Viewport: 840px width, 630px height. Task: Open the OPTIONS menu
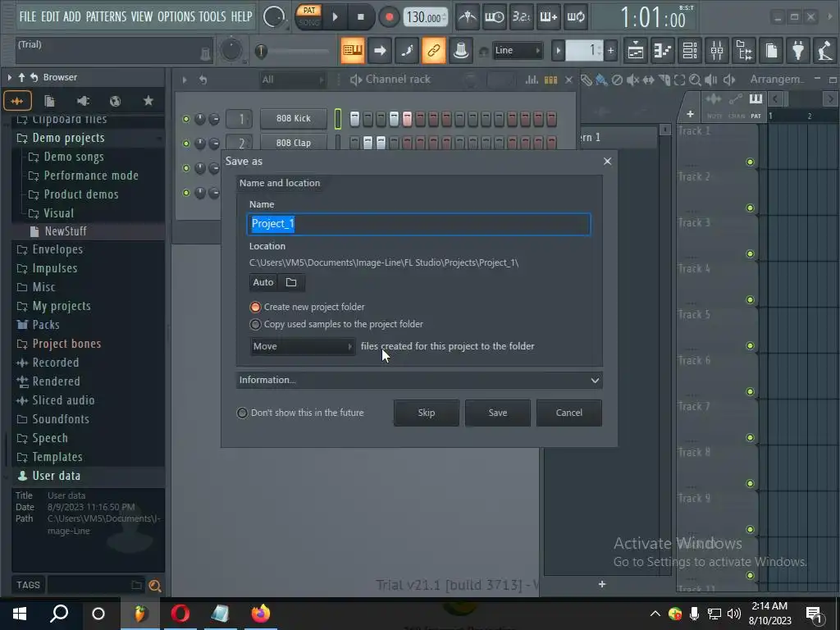pyautogui.click(x=176, y=16)
